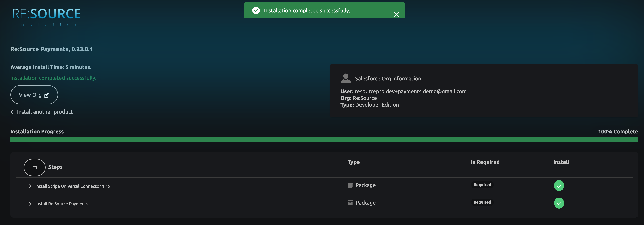Screen dimensions: 644x225
Task: Click the green install checkmark for Stripe Connector
Action: (x=559, y=186)
